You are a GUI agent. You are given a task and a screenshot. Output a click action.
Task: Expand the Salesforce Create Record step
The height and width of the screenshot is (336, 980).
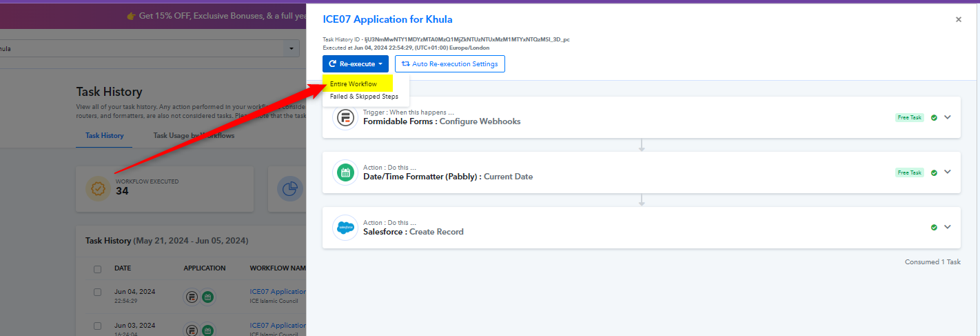(948, 227)
